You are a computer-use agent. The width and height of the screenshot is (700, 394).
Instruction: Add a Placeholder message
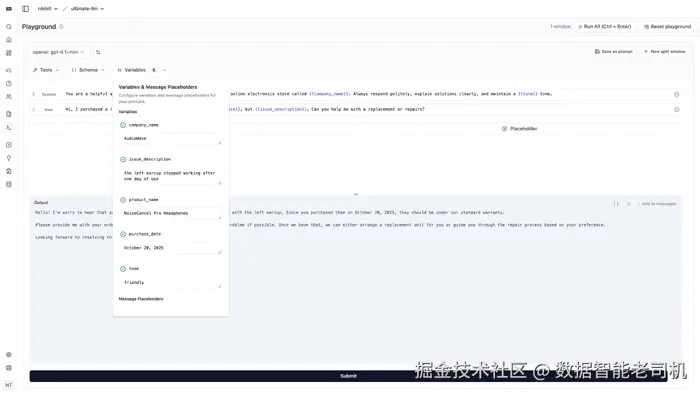point(520,129)
